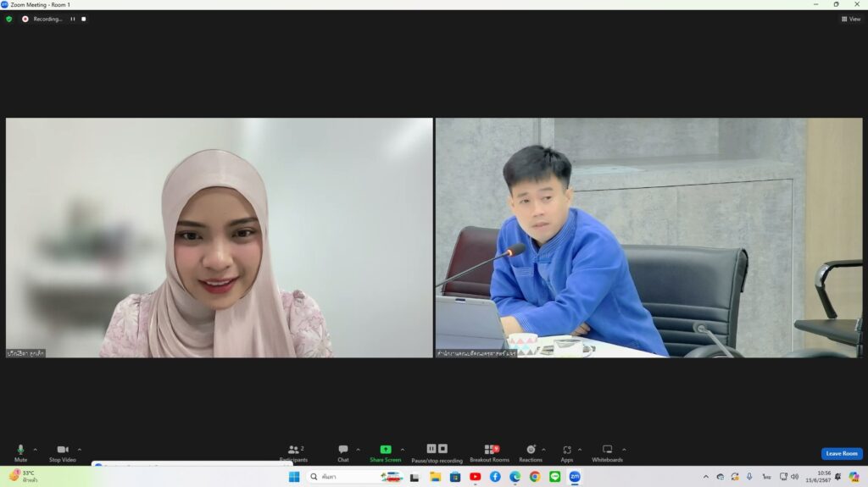Mute the microphone
The image size is (868, 487).
tap(20, 453)
